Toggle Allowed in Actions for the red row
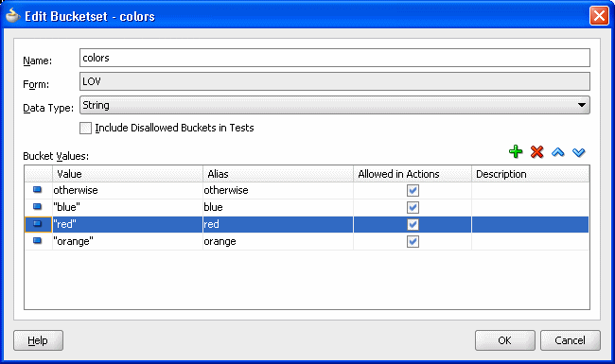 [x=413, y=224]
